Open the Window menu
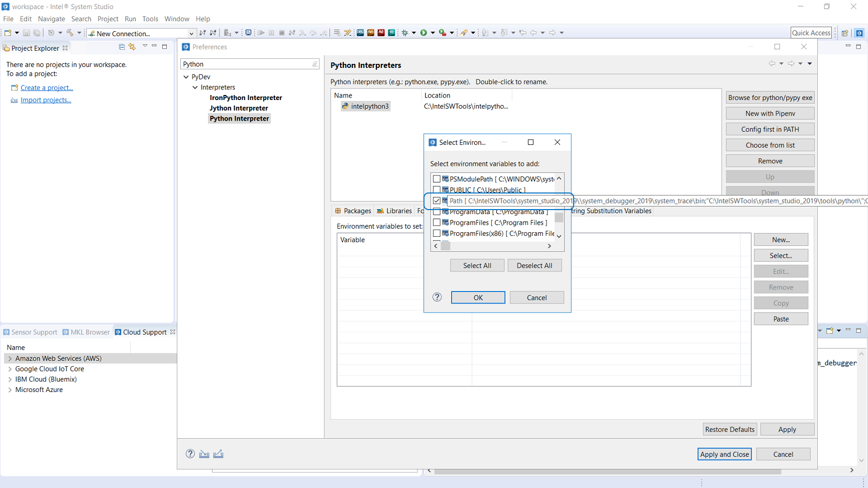This screenshot has width=868, height=488. coord(177,19)
